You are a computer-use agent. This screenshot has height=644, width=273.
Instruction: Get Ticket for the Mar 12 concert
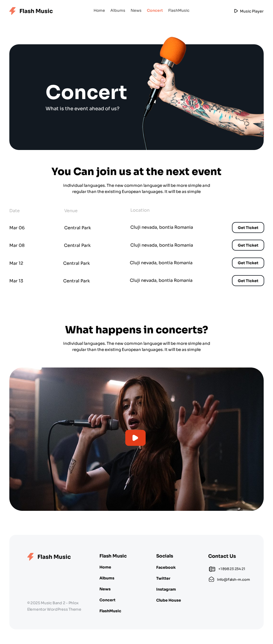[248, 263]
